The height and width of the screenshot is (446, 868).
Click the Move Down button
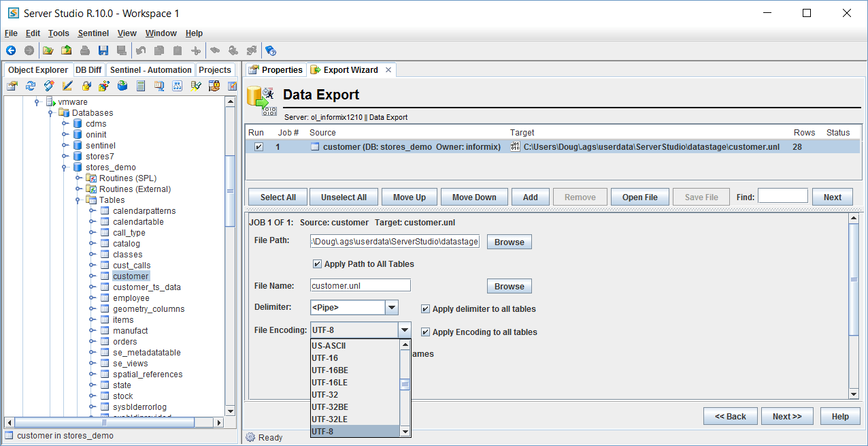tap(474, 197)
